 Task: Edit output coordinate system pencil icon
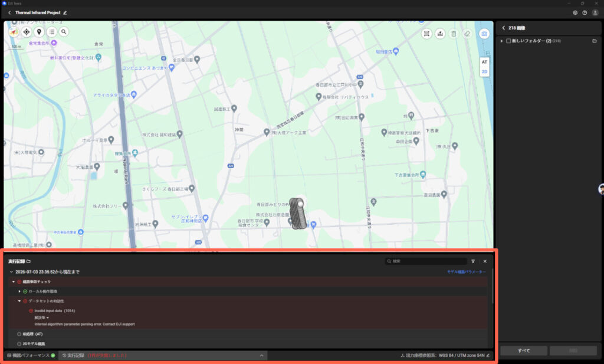[x=488, y=355]
